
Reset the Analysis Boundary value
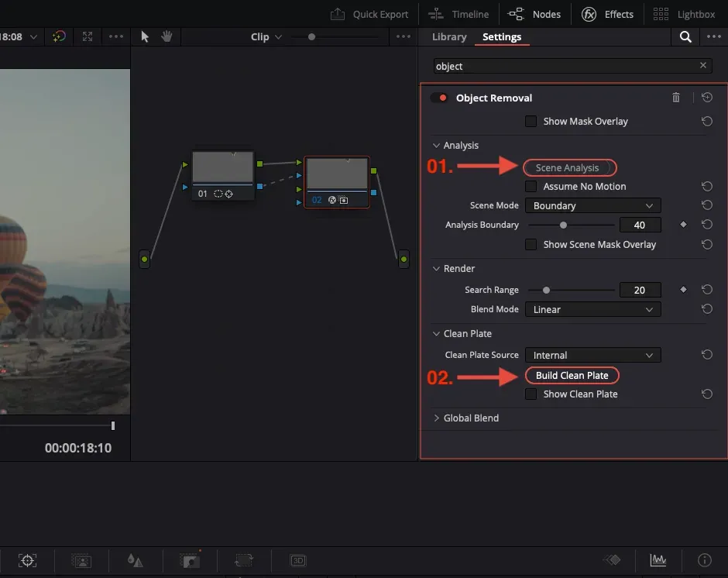[x=706, y=225]
